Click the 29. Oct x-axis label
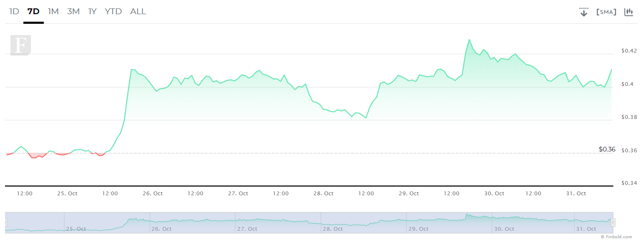This screenshot has width=644, height=242. [x=409, y=193]
